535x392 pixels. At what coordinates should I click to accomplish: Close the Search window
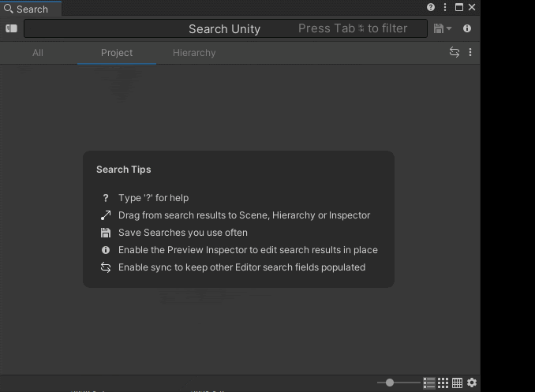pyautogui.click(x=472, y=7)
